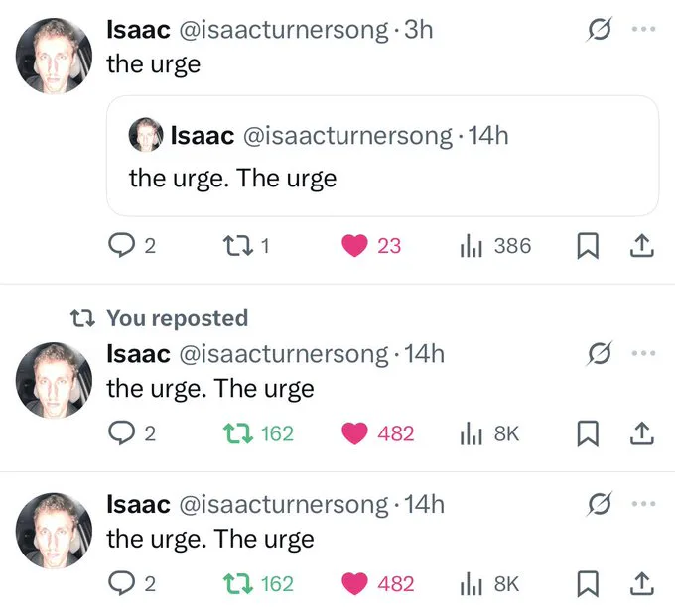Open Isaac's profile picture on the reposted post
Viewport: 675px width, 616px height.
click(x=54, y=380)
